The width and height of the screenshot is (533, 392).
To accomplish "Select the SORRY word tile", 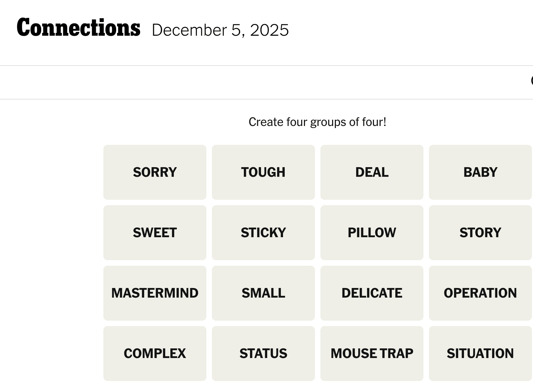I will pyautogui.click(x=155, y=172).
